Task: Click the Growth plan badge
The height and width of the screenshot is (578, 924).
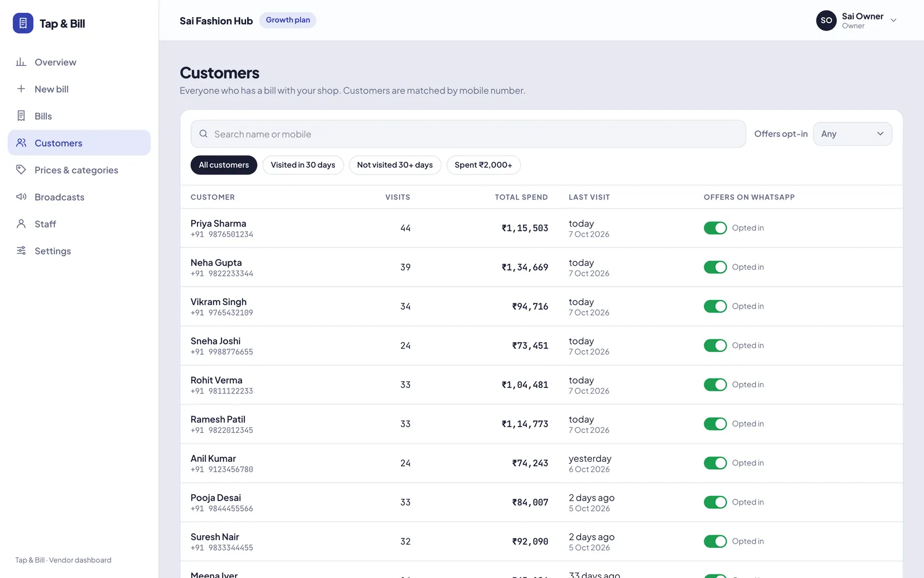Action: tap(288, 20)
